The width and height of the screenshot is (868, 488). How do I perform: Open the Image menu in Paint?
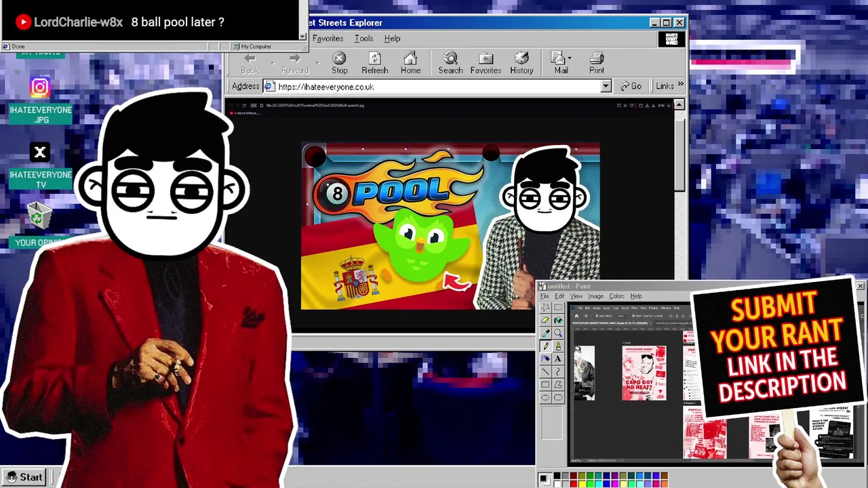click(595, 296)
